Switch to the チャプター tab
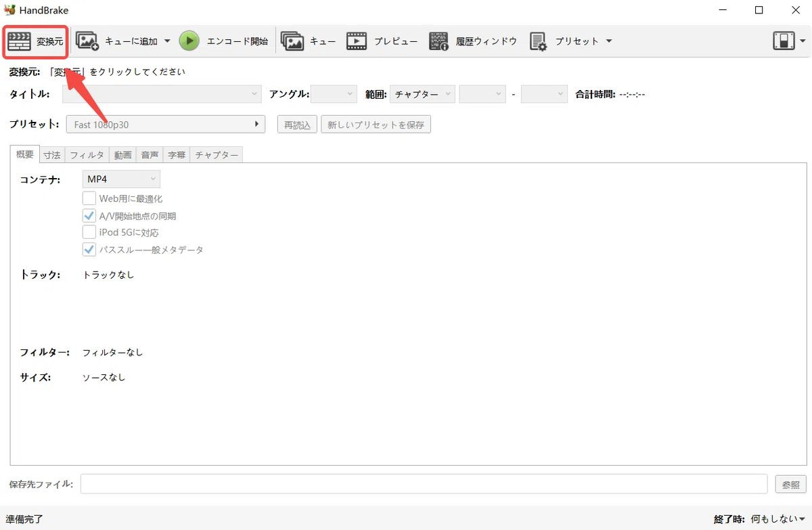The height and width of the screenshot is (530, 812). [216, 155]
